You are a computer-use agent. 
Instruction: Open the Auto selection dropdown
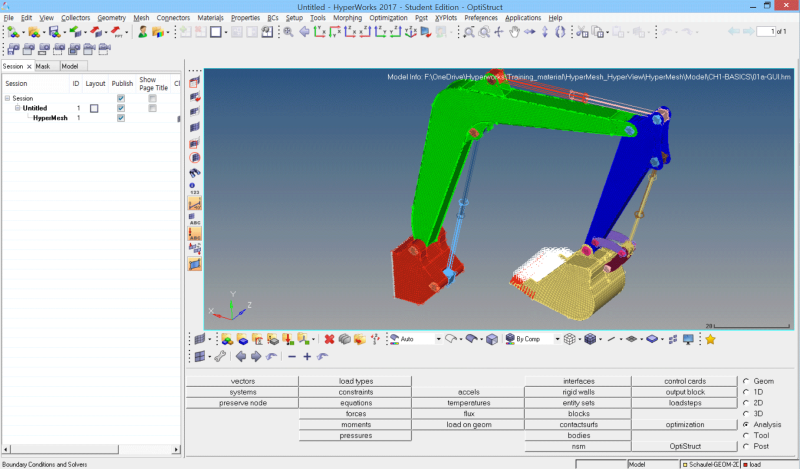pyautogui.click(x=438, y=339)
